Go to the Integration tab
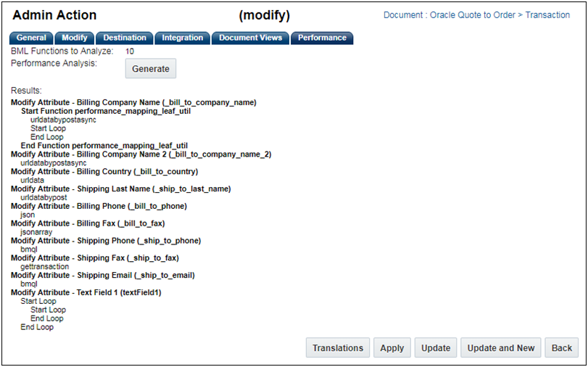This screenshot has width=588, height=367. tap(182, 38)
